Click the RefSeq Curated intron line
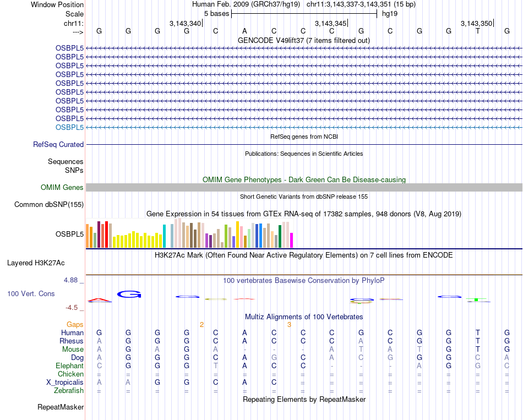Viewport: 523px width, 420px height. (304, 144)
